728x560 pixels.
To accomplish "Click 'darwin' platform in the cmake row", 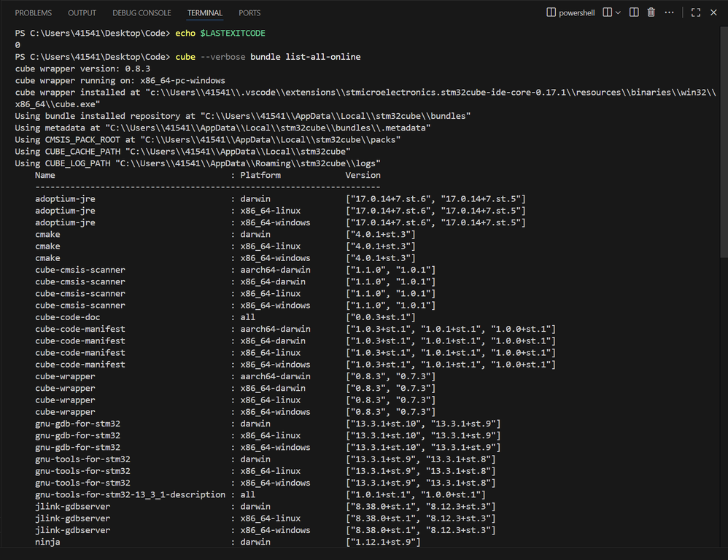I will click(255, 234).
